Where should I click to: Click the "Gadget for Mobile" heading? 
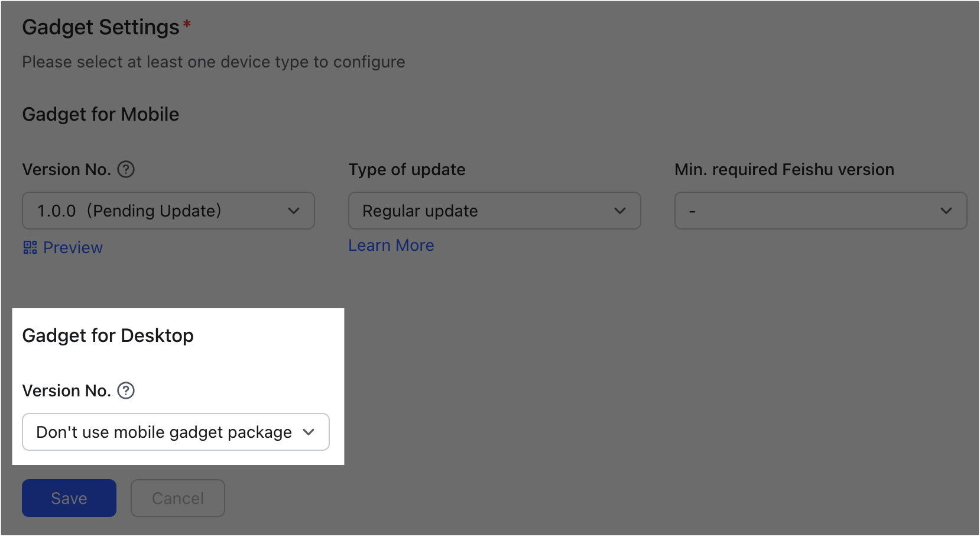(x=100, y=114)
